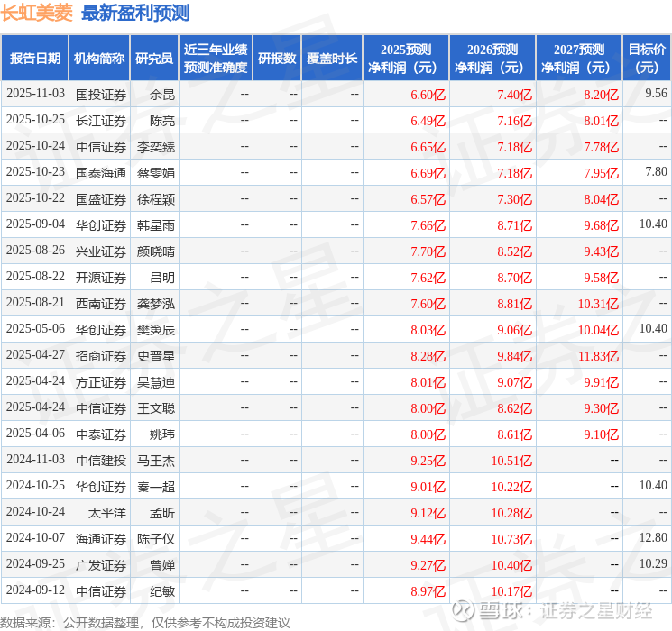Select the 国泰海通 institution cell
The width and height of the screenshot is (672, 631).
[x=101, y=173]
